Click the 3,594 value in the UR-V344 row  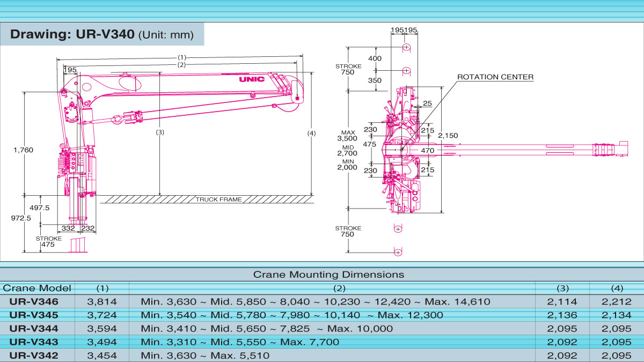pos(102,329)
